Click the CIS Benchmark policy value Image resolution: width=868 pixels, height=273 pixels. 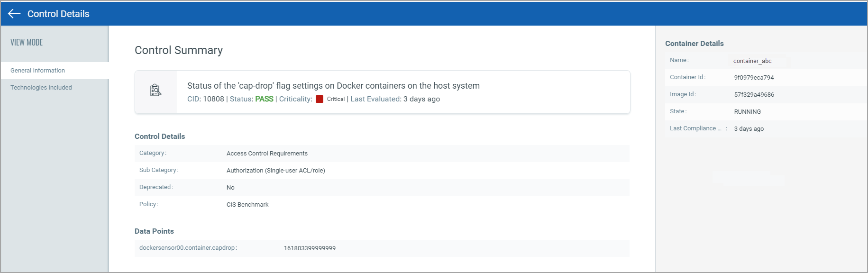point(247,205)
